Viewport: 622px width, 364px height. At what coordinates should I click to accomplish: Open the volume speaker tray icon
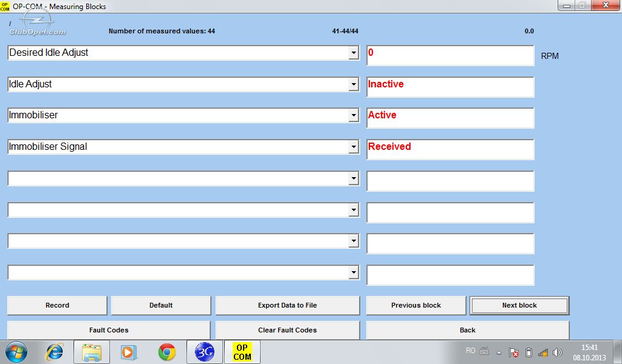(x=558, y=352)
